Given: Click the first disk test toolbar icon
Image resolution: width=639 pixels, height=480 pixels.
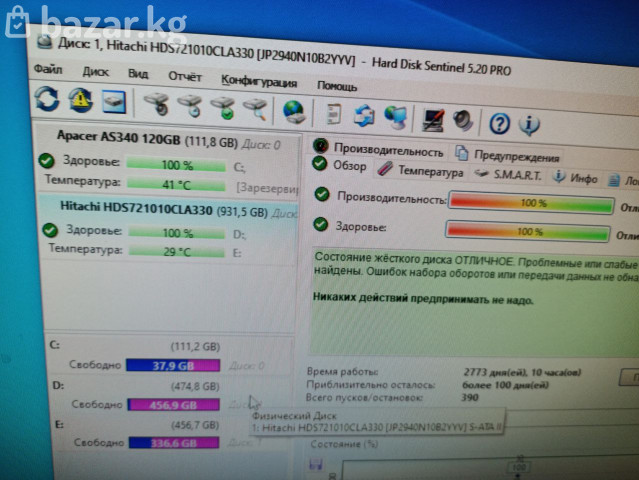Looking at the screenshot, I should click(x=156, y=103).
